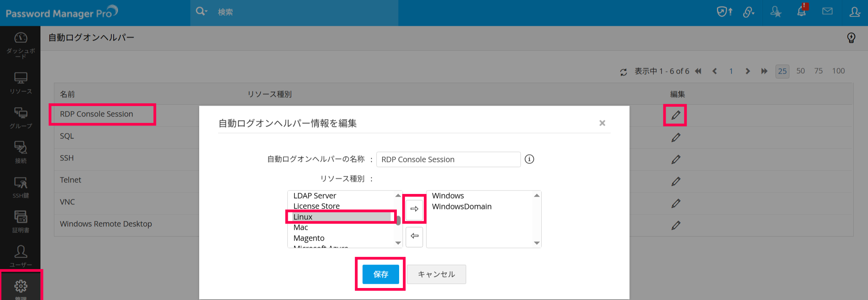Screen dimensions: 868x300
Task: Click the left arrow to remove resource type
Action: (414, 236)
